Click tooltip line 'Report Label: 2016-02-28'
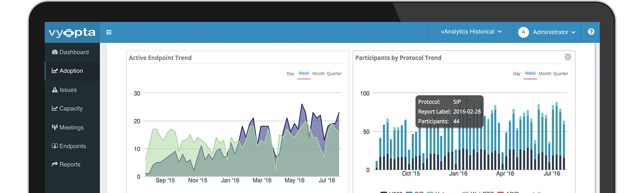 click(450, 112)
